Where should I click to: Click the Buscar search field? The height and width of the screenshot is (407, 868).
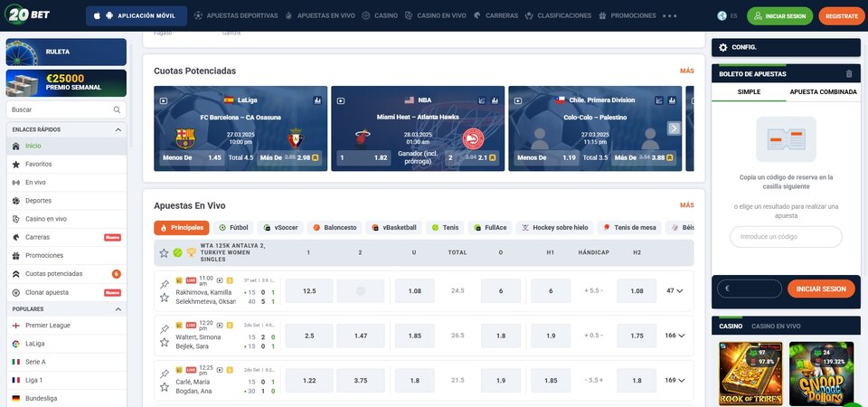[66, 109]
